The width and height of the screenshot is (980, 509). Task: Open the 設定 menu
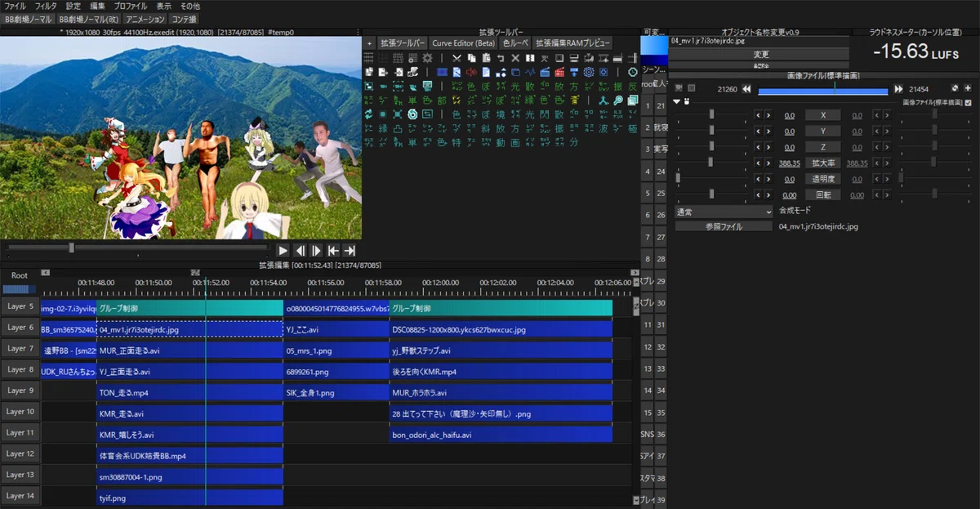(73, 6)
